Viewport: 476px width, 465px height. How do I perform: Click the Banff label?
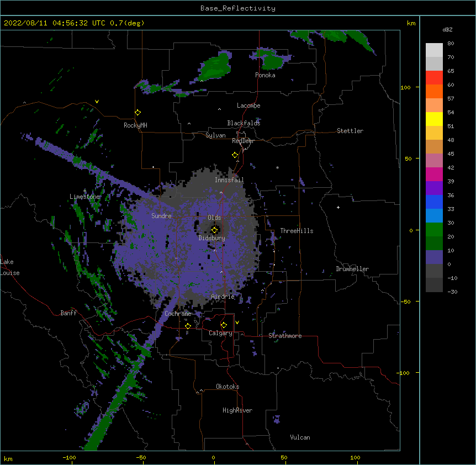tap(68, 313)
